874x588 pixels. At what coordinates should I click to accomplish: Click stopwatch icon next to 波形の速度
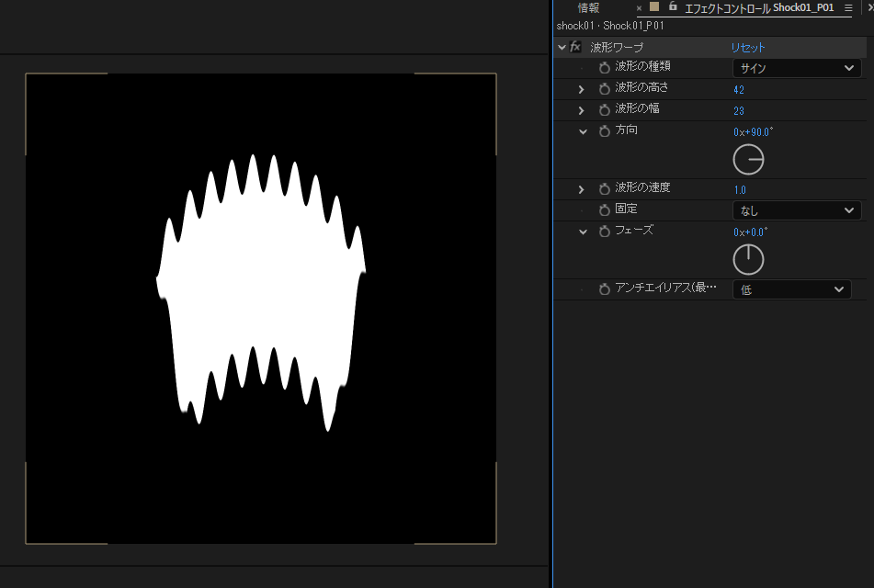pyautogui.click(x=605, y=189)
